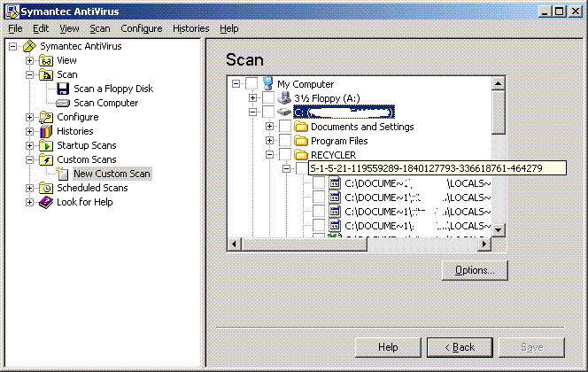This screenshot has height=372, width=588.
Task: Click the Configure wrench folder icon
Action: pyautogui.click(x=46, y=118)
